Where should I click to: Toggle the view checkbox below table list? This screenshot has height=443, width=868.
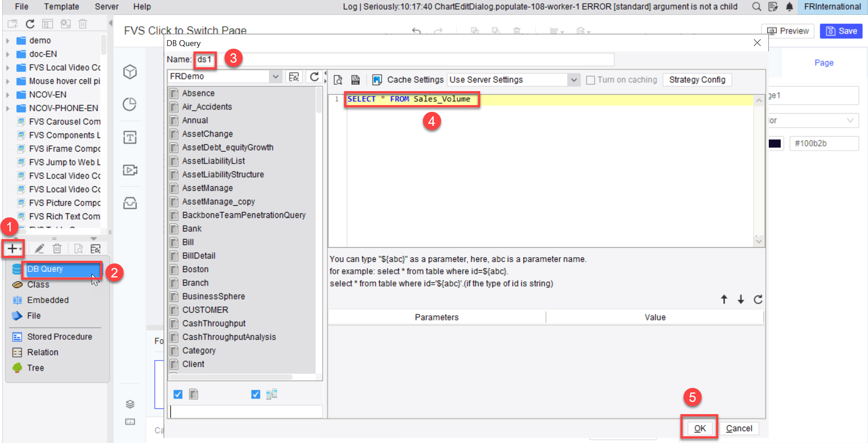[256, 394]
